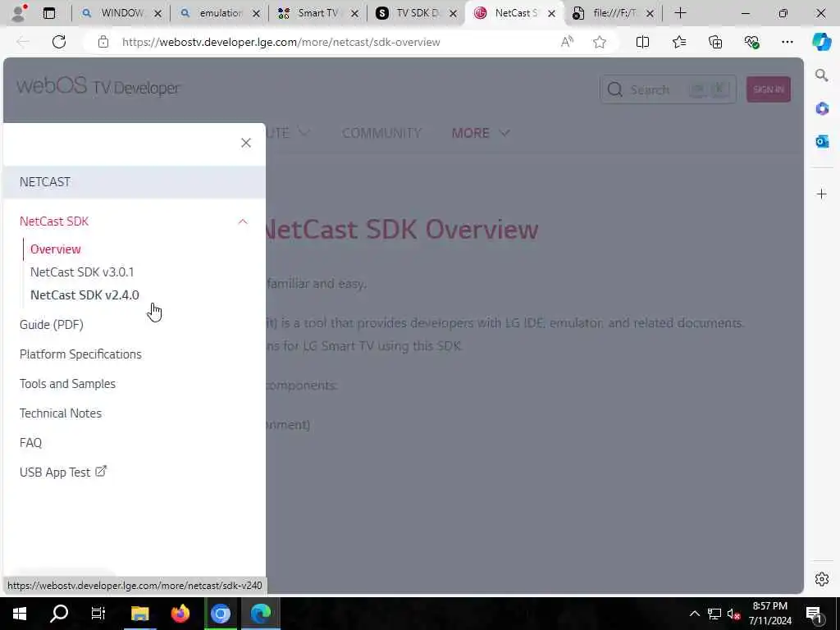Image resolution: width=840 pixels, height=630 pixels.
Task: Open Collections icon
Action: (715, 42)
